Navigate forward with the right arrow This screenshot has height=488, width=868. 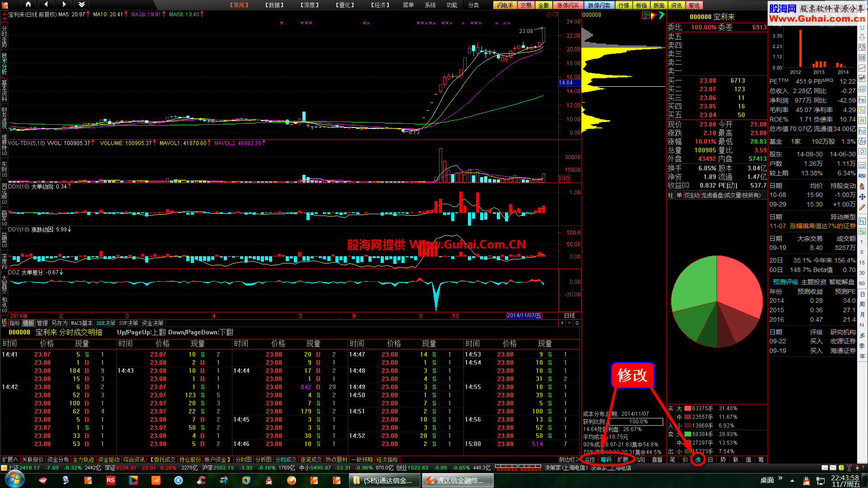(64, 5)
